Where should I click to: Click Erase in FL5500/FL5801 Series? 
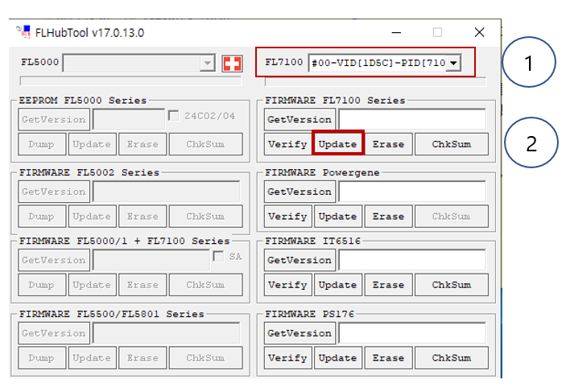[143, 357]
